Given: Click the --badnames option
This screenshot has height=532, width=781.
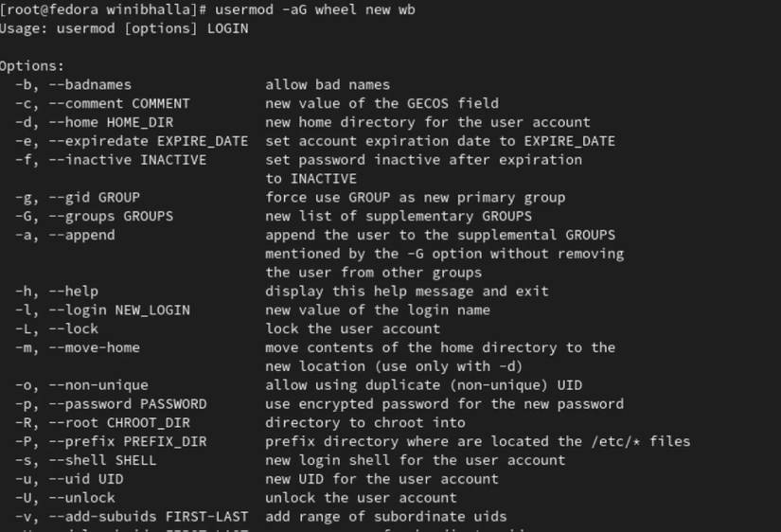Looking at the screenshot, I should (73, 84).
